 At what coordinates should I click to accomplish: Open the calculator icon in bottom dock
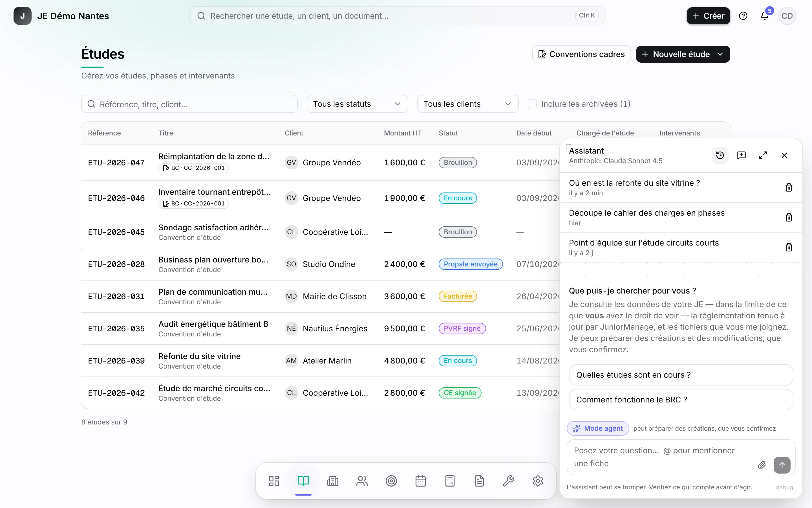[x=450, y=481]
